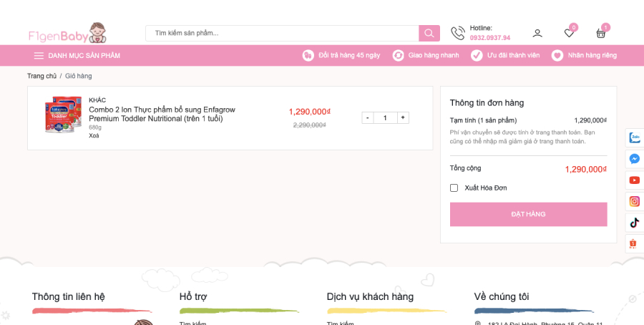Click the hamburger menu icon
This screenshot has width=644, height=325.
[x=39, y=55]
